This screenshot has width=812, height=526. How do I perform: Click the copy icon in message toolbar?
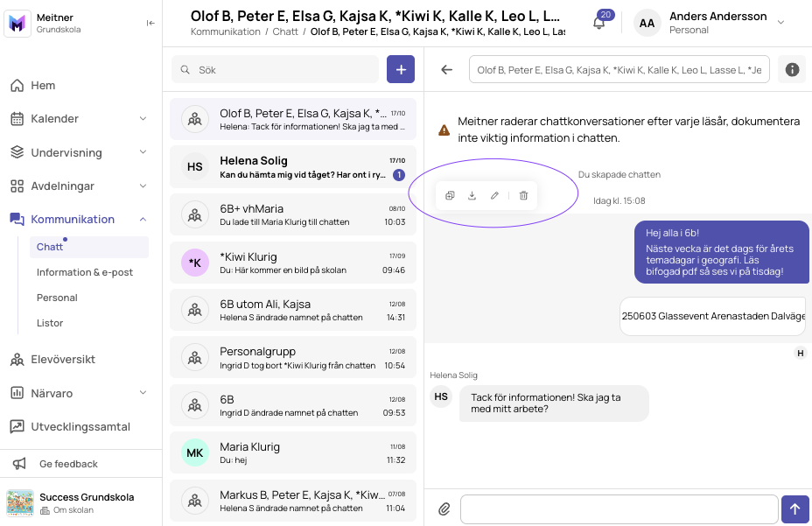click(450, 195)
